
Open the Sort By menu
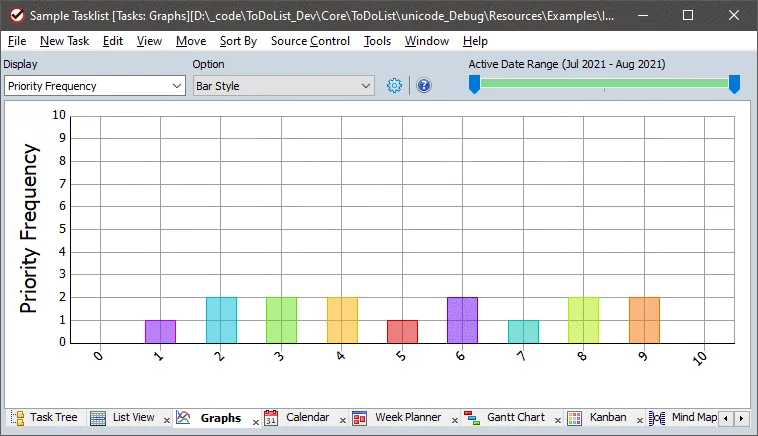(x=238, y=41)
